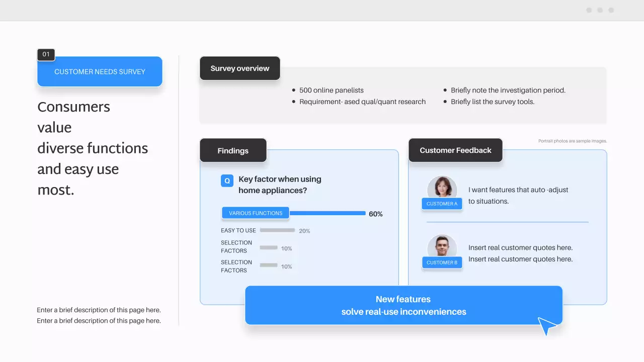This screenshot has height=362, width=644.
Task: Click the auto-adjust customer quote
Action: click(518, 195)
